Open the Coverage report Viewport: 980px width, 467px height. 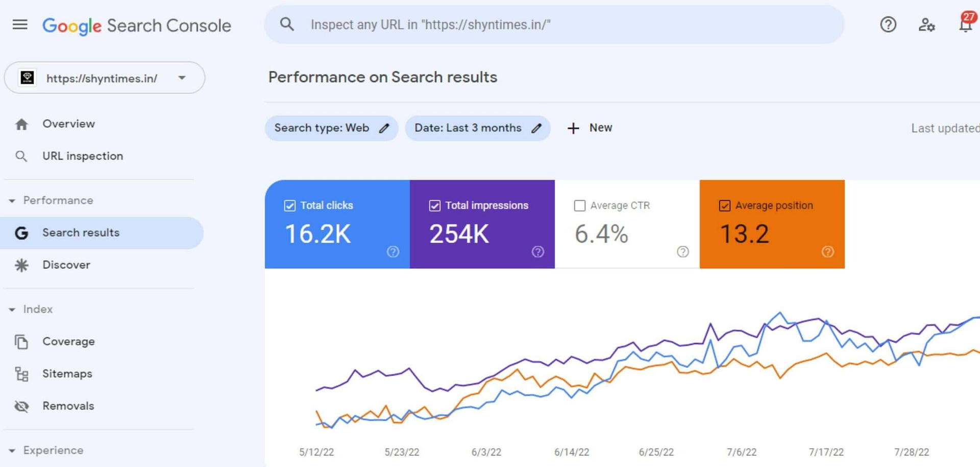[68, 342]
